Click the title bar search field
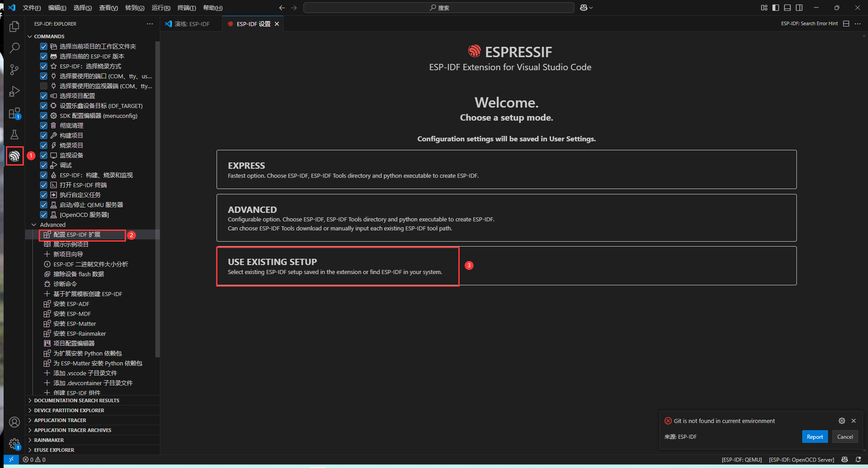Image resolution: width=868 pixels, height=468 pixels. pos(439,8)
